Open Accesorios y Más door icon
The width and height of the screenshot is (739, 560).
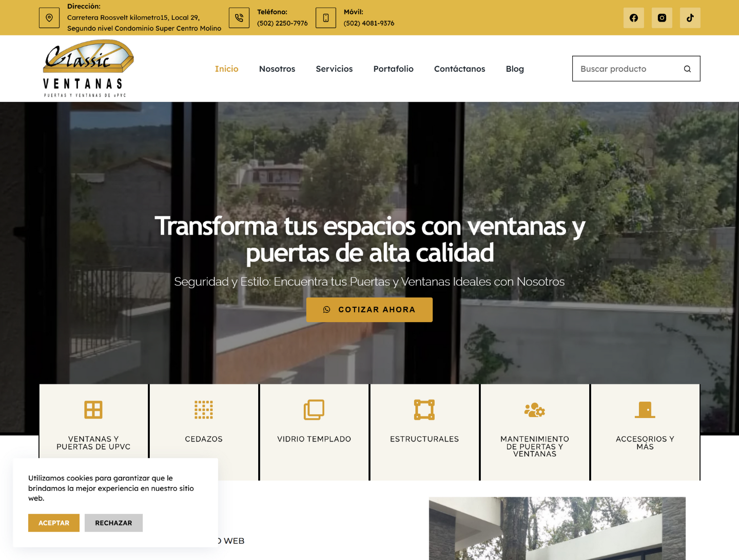tap(645, 410)
